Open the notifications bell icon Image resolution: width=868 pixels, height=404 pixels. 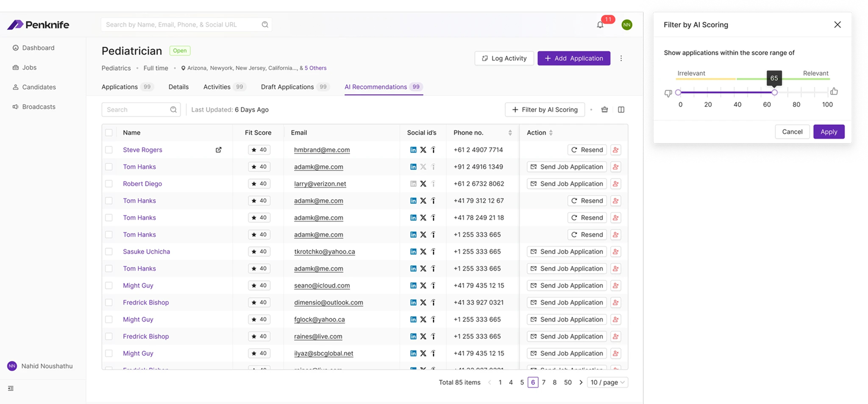600,25
